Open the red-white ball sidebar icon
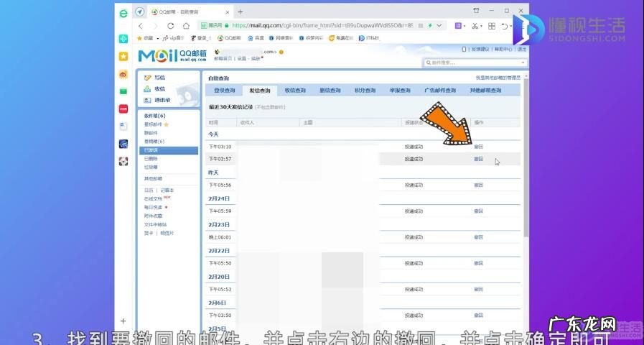The height and width of the screenshot is (345, 644). pyautogui.click(x=123, y=161)
